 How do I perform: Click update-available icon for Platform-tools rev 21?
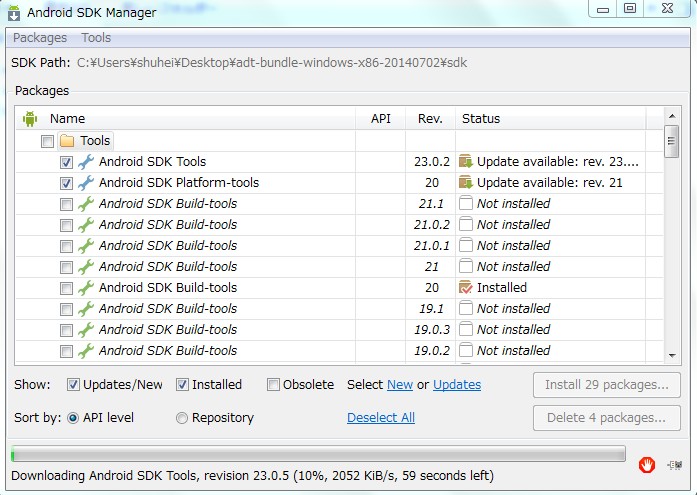coord(465,182)
